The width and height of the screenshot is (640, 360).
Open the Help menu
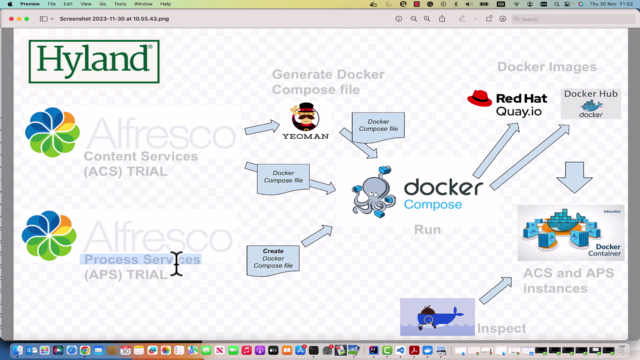(165, 4)
